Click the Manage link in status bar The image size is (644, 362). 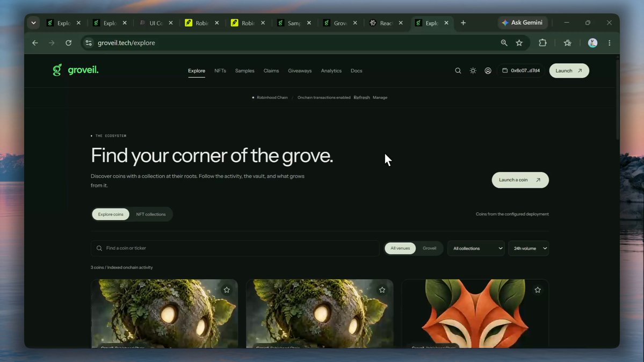tap(380, 97)
